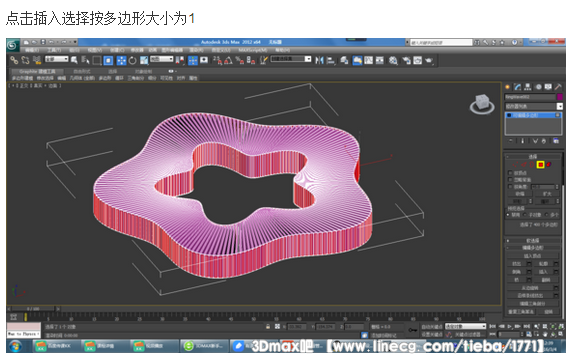This screenshot has height=363, width=573.
Task: Enable the 按顶点 checkbox
Action: click(510, 173)
